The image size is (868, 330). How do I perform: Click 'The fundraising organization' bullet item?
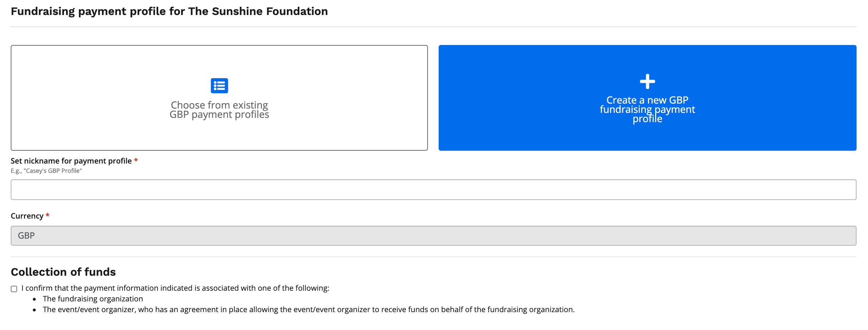pos(93,299)
